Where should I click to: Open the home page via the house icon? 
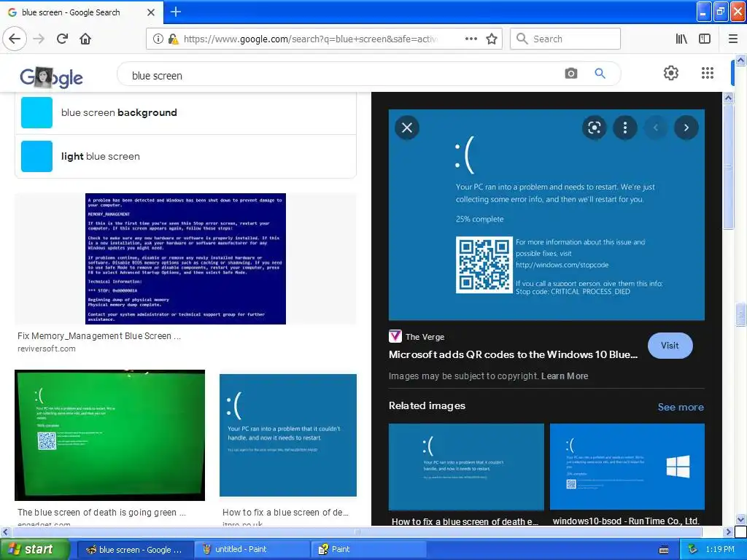85,39
